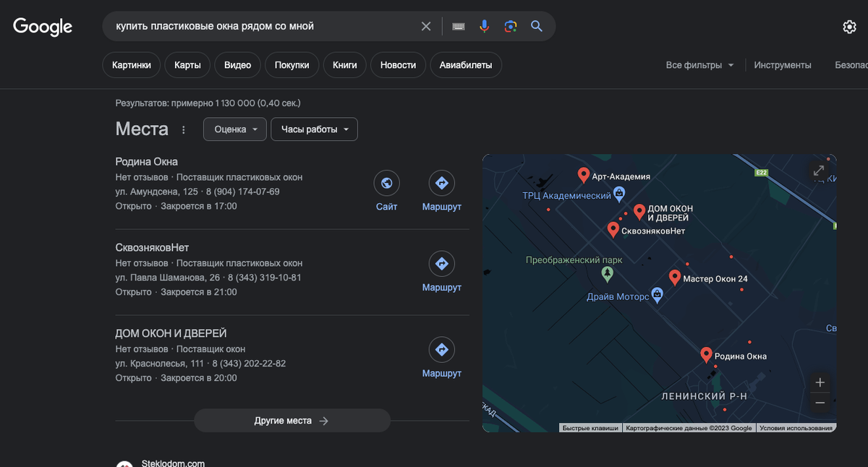Open the Оценка rating filter dropdown
The width and height of the screenshot is (868, 467).
tap(235, 129)
